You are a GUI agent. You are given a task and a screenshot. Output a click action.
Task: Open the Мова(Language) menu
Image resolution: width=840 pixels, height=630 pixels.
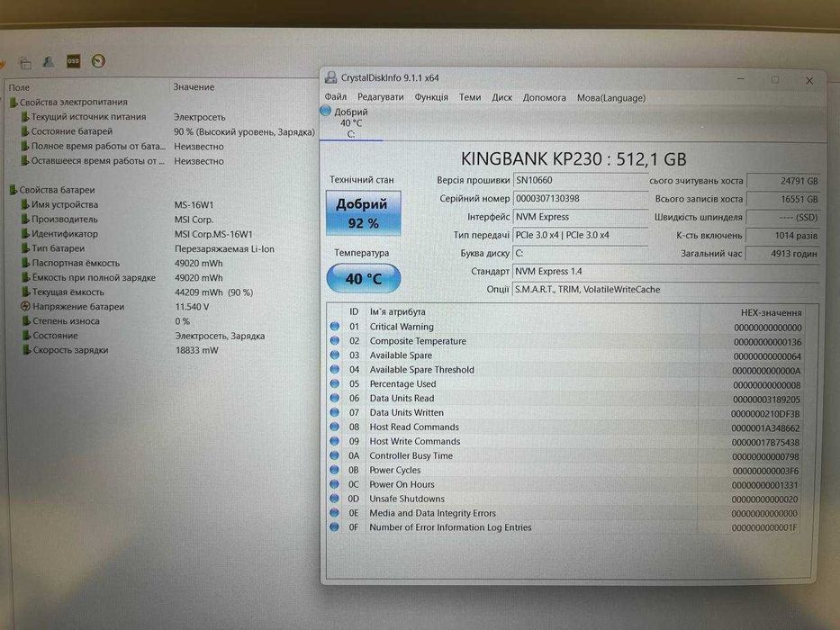click(611, 98)
